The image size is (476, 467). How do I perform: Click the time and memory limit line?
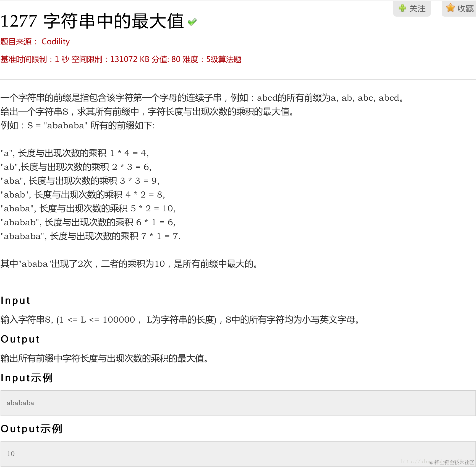coord(121,59)
